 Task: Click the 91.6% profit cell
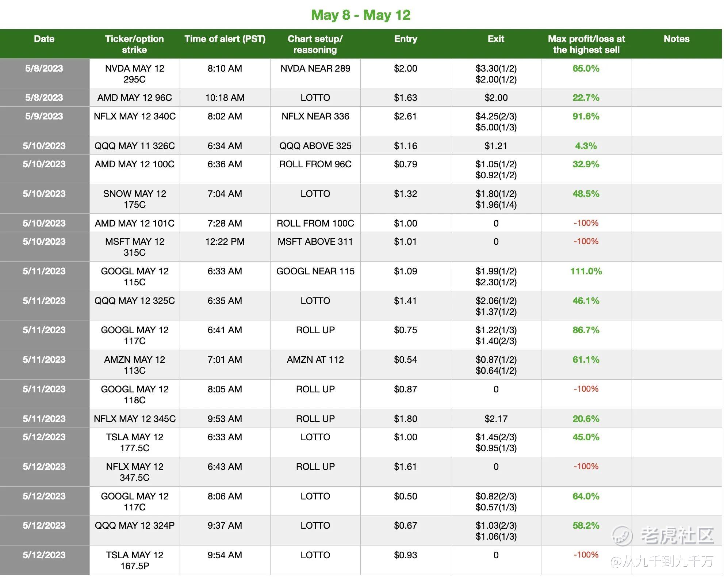tap(586, 117)
